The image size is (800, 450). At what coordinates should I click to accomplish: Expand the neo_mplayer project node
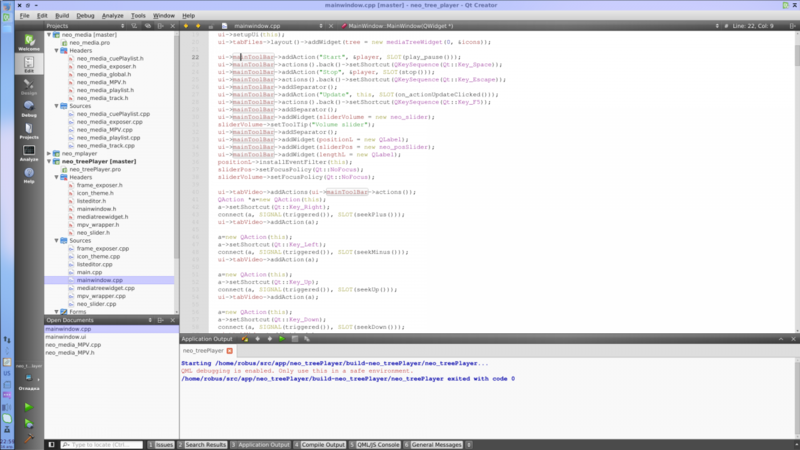click(49, 153)
